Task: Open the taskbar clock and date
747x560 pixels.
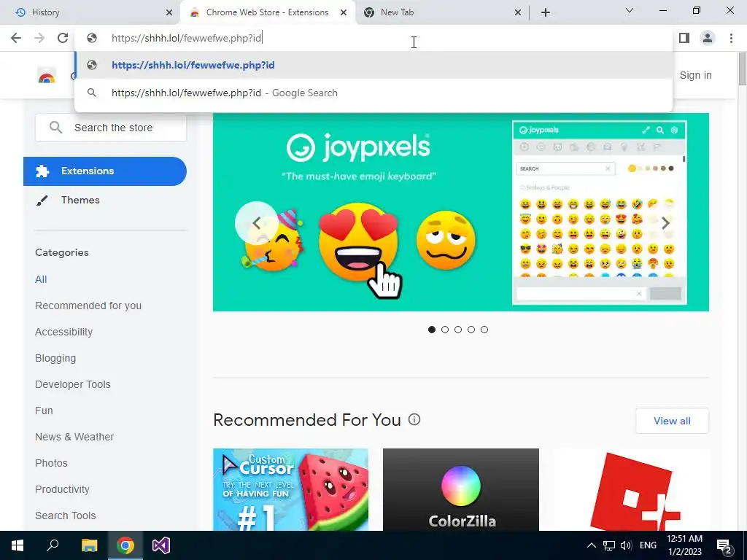Action: (x=684, y=545)
